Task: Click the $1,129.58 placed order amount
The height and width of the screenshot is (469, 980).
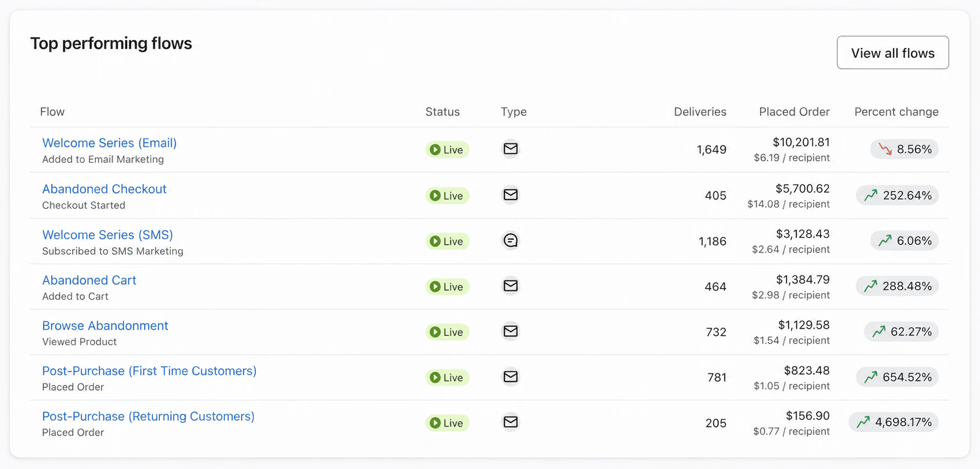Action: pos(803,325)
